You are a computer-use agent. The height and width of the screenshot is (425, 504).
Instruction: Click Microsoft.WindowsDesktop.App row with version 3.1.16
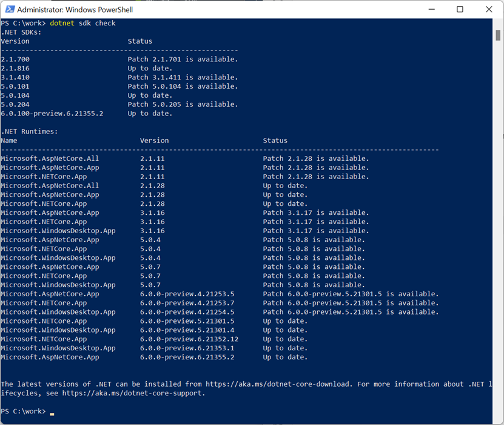[x=185, y=231]
